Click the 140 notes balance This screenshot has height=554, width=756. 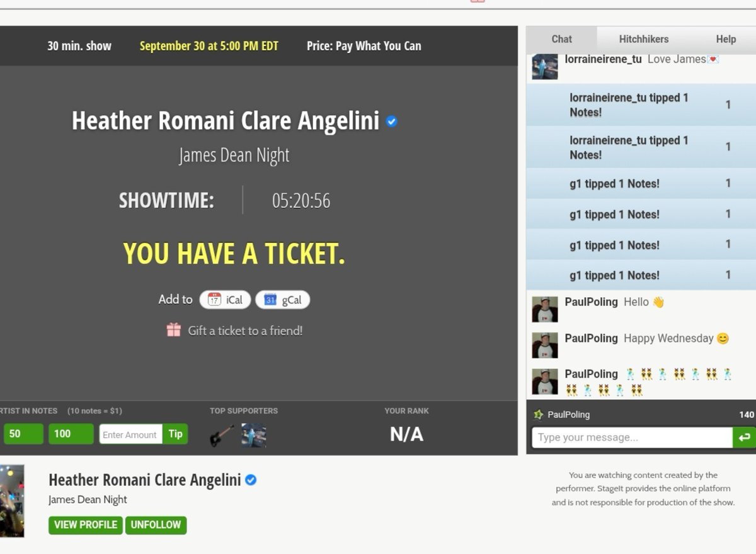(x=746, y=415)
